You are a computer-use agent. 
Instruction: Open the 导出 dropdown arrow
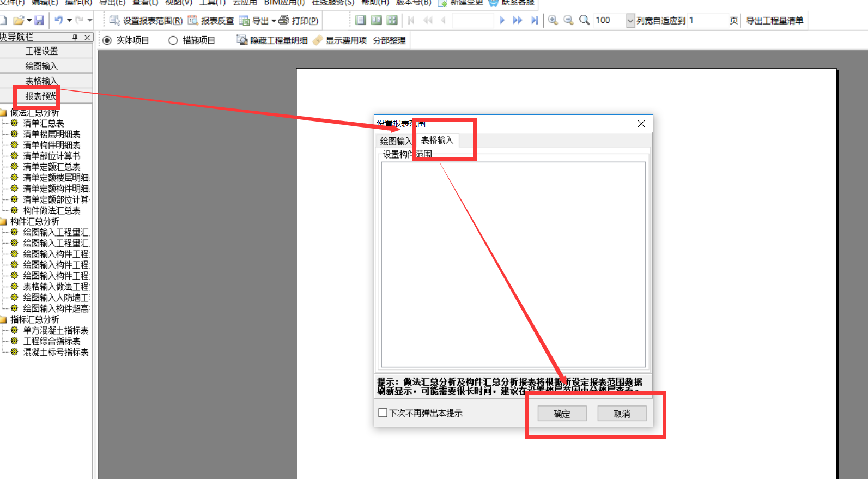274,21
